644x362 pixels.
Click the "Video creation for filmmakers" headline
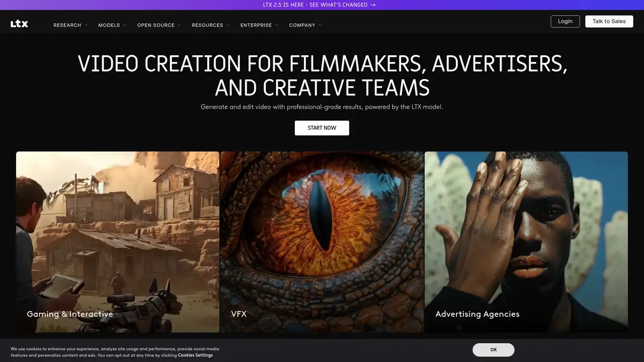click(322, 75)
